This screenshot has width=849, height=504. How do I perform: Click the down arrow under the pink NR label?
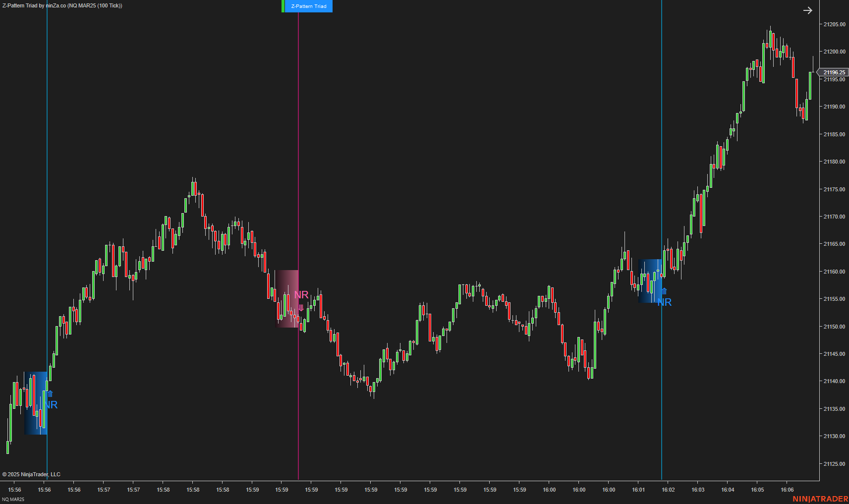(301, 307)
